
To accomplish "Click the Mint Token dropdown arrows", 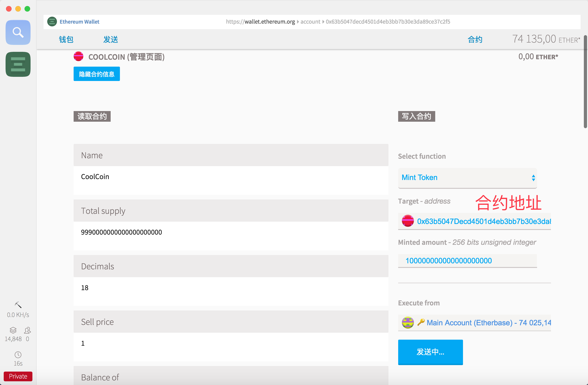I will click(533, 178).
